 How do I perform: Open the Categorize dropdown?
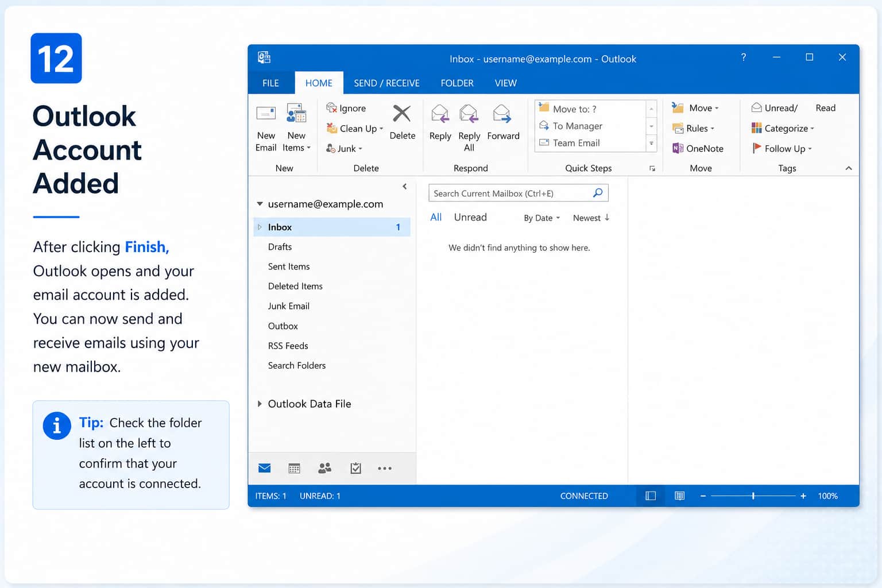[x=783, y=128]
